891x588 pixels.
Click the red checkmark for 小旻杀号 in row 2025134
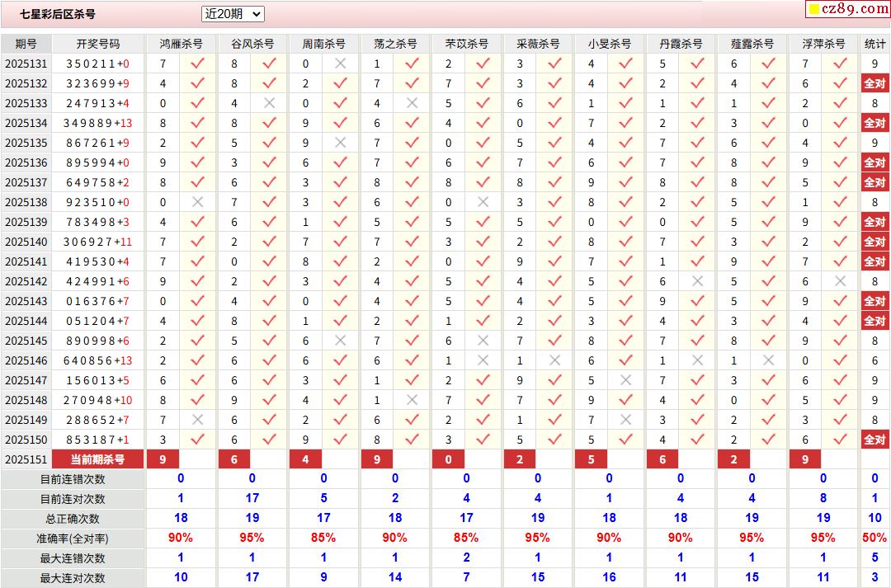[x=625, y=123]
